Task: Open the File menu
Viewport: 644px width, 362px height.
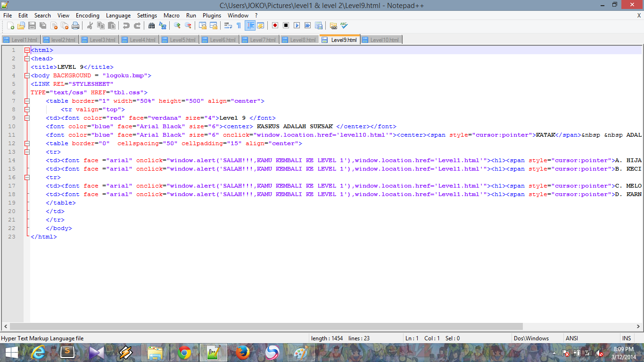Action: tap(8, 16)
